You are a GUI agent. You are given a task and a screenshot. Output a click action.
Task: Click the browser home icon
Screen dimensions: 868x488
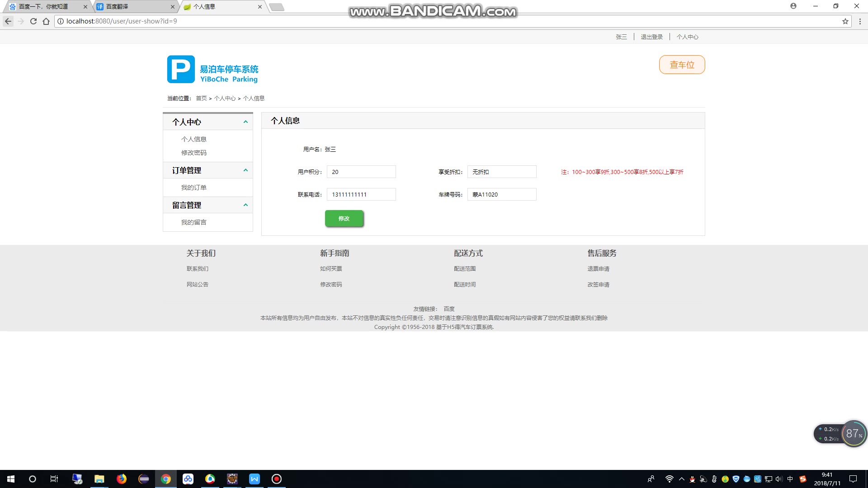(46, 21)
